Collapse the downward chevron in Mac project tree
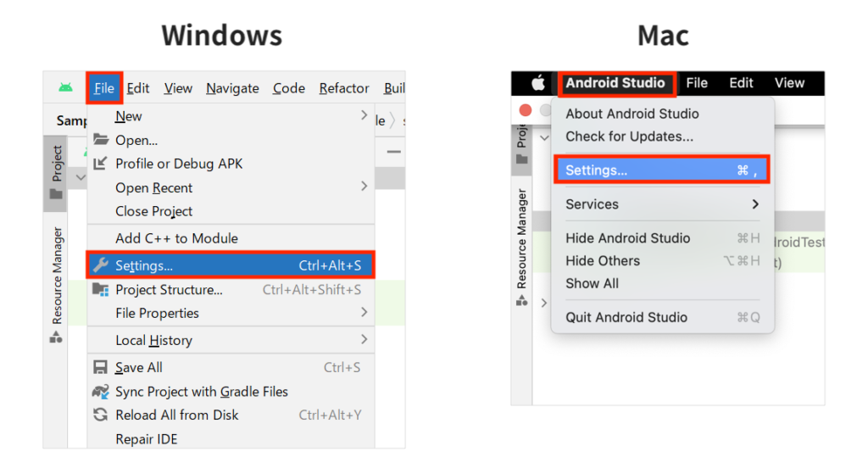Screen dimensions: 868x468 click(x=544, y=137)
